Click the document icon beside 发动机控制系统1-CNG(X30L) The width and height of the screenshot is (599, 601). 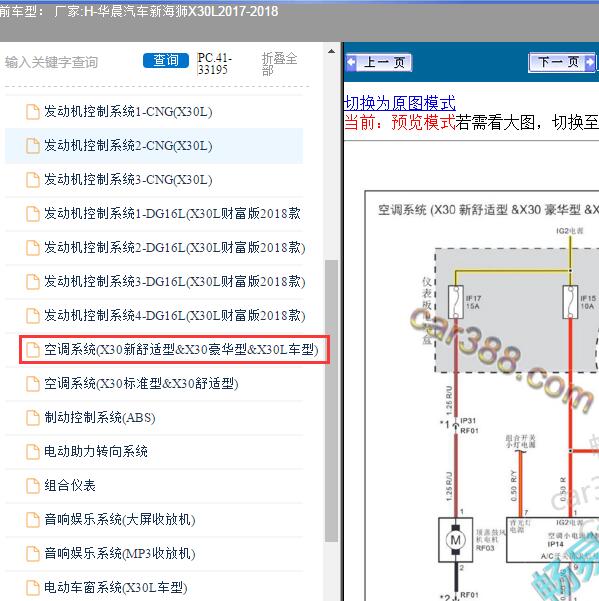click(x=33, y=112)
